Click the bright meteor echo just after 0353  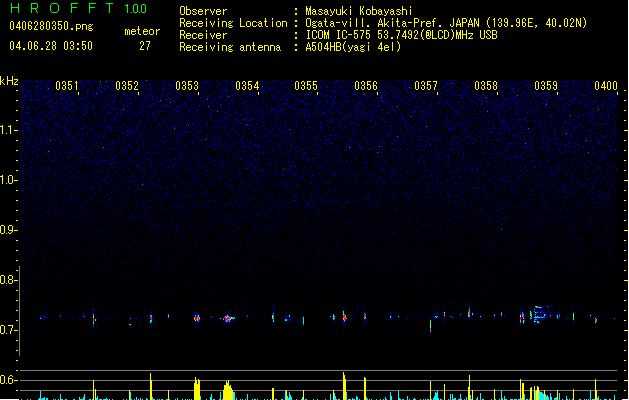[x=197, y=319]
